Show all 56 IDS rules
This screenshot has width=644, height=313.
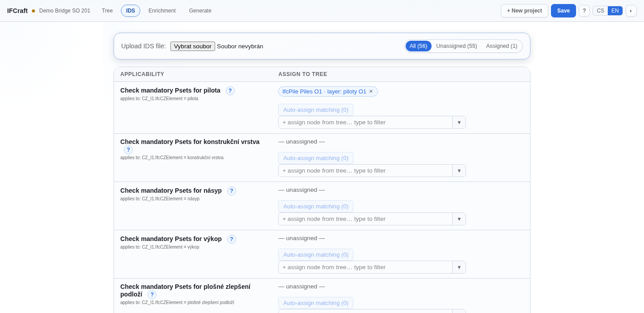coord(419,46)
